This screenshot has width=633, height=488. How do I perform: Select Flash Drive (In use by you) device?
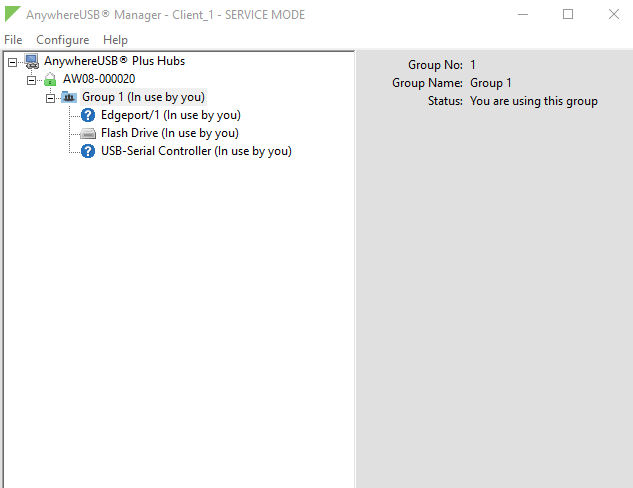[x=170, y=133]
